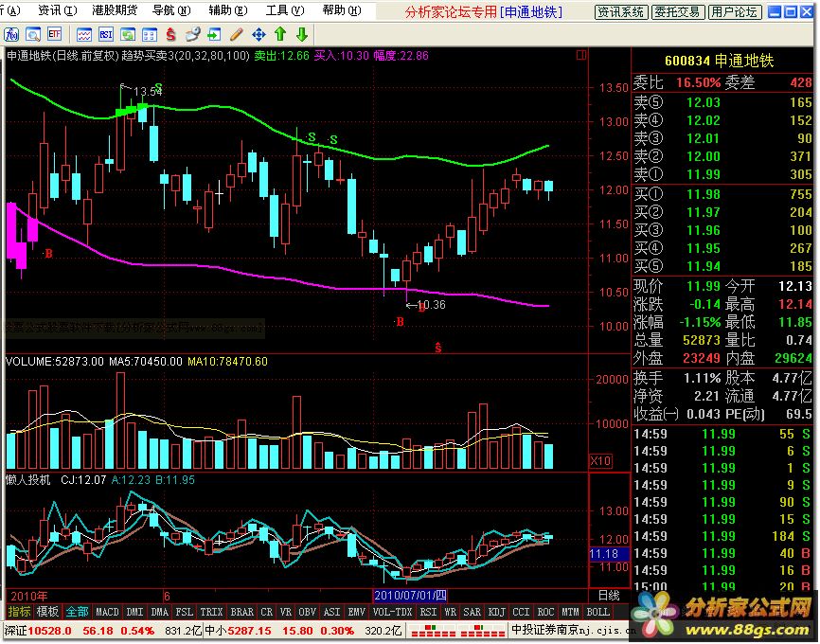Switch to the ROC indicator tab
This screenshot has width=820, height=644.
click(546, 612)
